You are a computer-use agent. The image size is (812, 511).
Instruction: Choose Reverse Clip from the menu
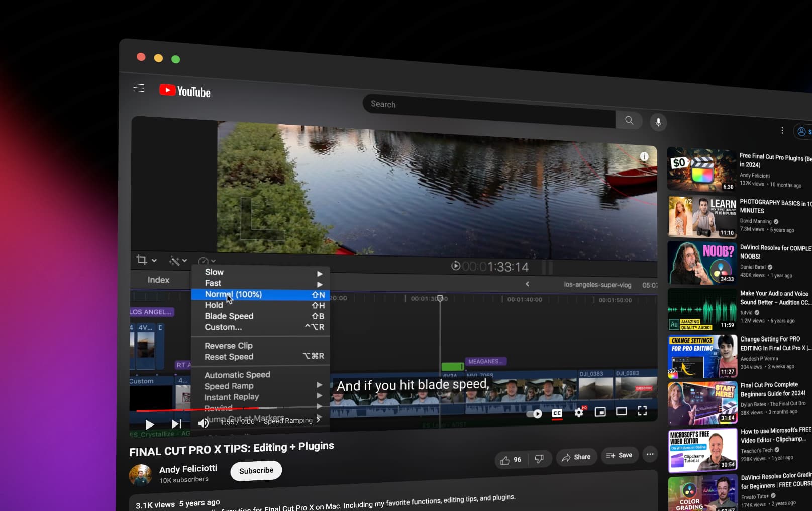(x=228, y=346)
